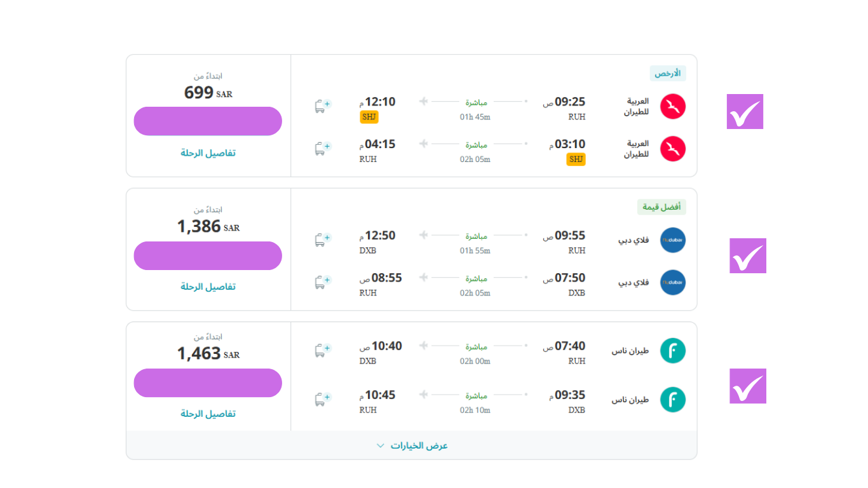Toggle the checkmark beside the 1,386 SAR offer
The image size is (868, 488).
coord(747,255)
